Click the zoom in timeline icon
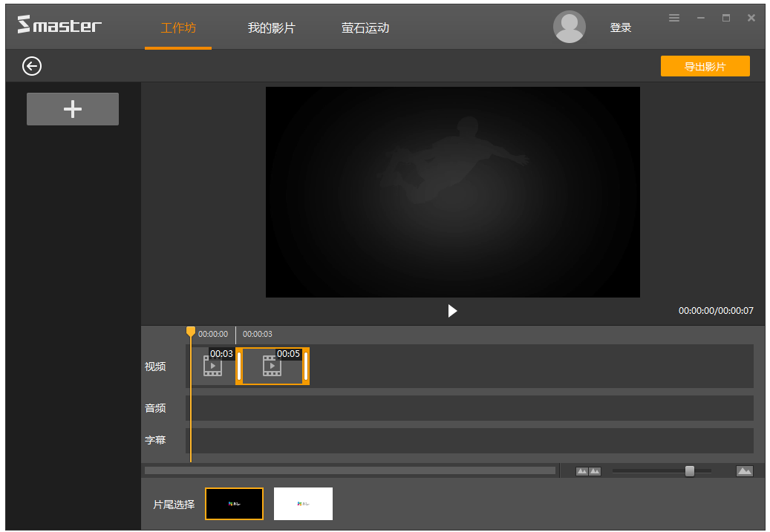The width and height of the screenshot is (770, 532). point(744,471)
